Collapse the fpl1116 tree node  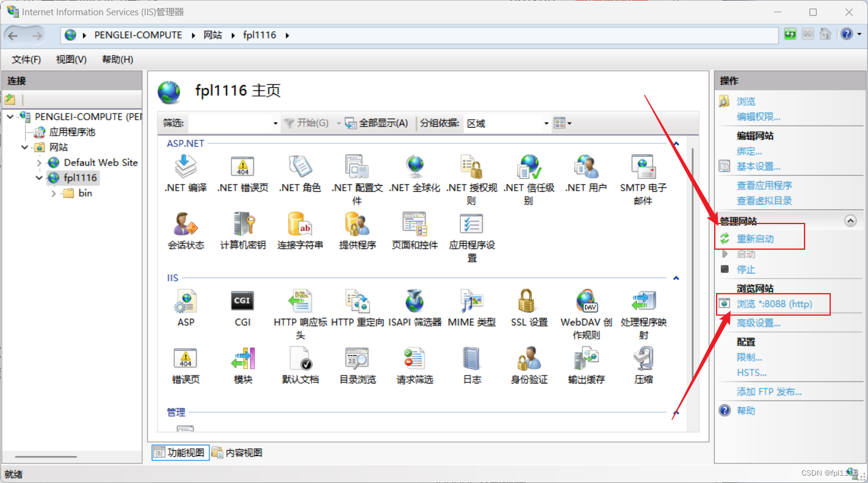coord(40,178)
